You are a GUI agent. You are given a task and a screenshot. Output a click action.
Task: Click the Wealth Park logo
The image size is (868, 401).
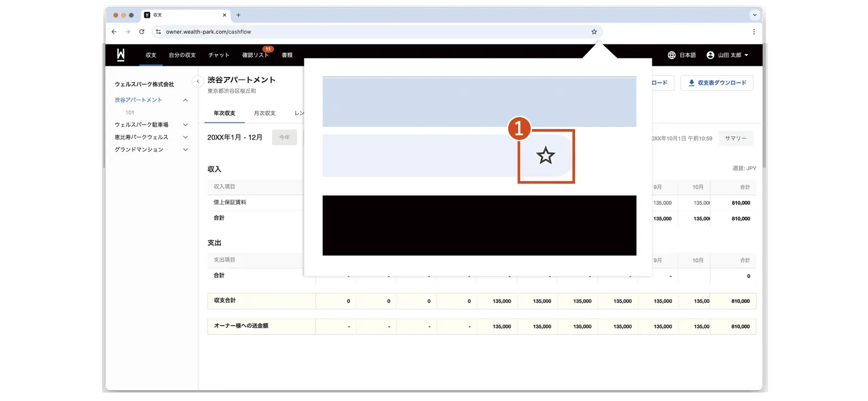click(120, 55)
